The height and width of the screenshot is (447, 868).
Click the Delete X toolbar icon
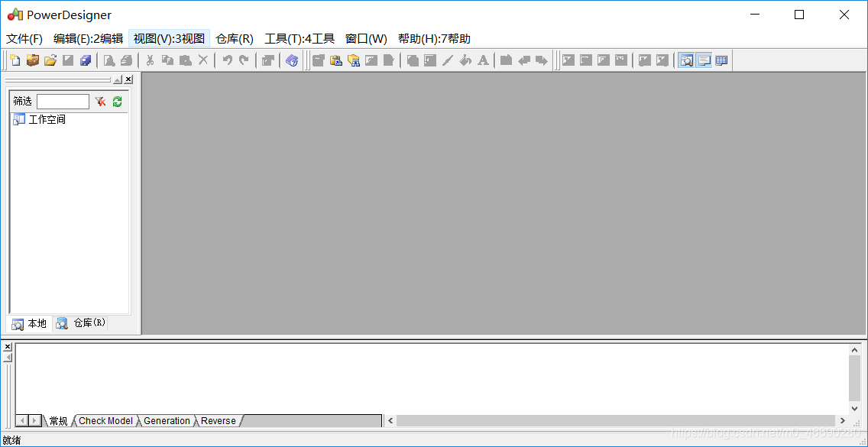203,60
